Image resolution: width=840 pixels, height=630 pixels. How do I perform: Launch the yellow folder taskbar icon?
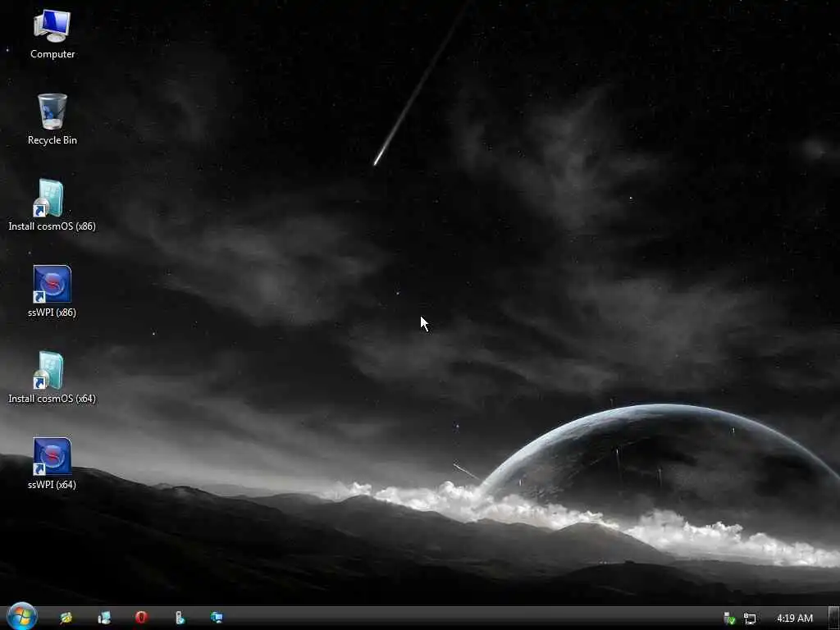click(x=66, y=618)
